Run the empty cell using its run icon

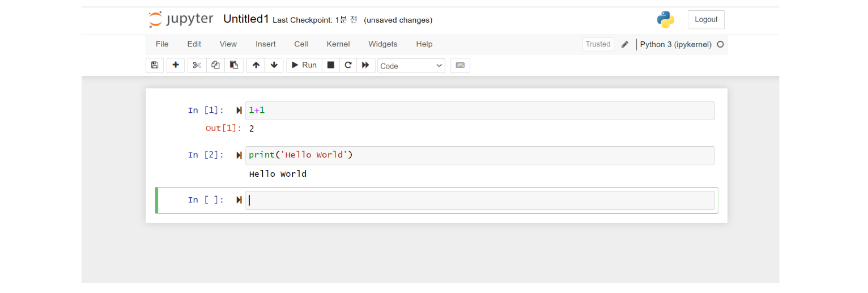click(239, 200)
